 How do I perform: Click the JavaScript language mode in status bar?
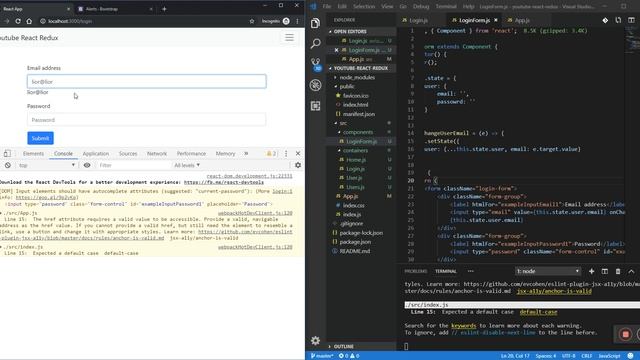609,356
